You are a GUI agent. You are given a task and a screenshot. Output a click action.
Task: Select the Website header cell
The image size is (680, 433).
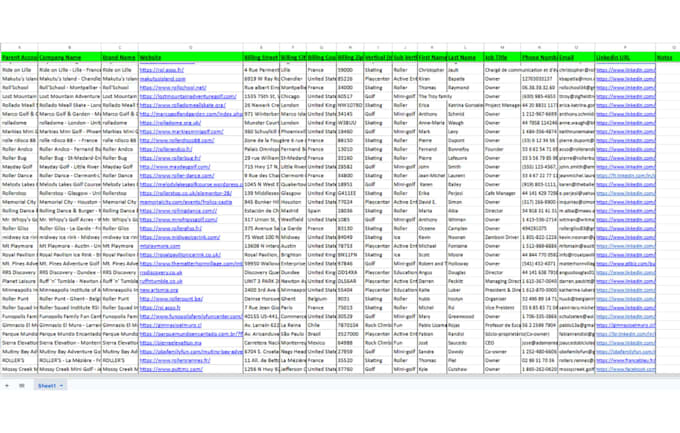point(190,57)
